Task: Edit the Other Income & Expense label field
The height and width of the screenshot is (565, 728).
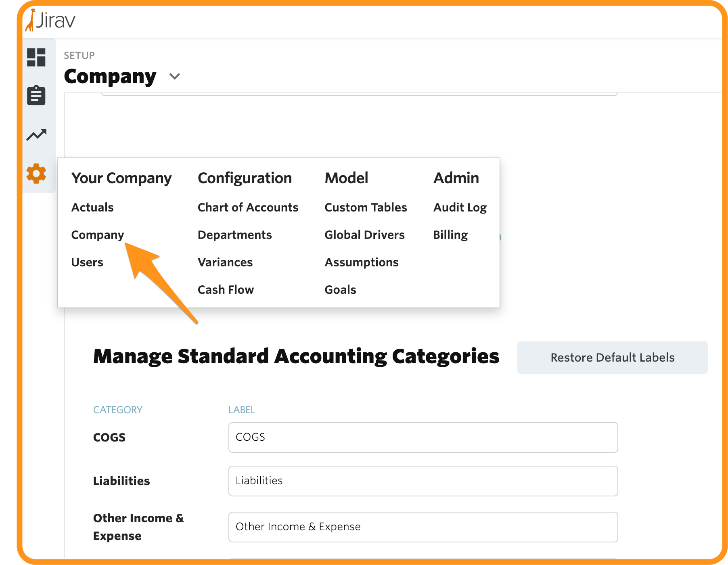Action: click(x=423, y=527)
